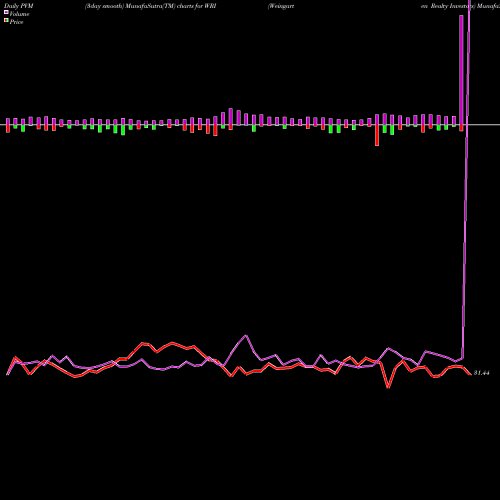The width and height of the screenshot is (500, 500).
Task: Click the 31.44 price value label
Action: [x=481, y=373]
